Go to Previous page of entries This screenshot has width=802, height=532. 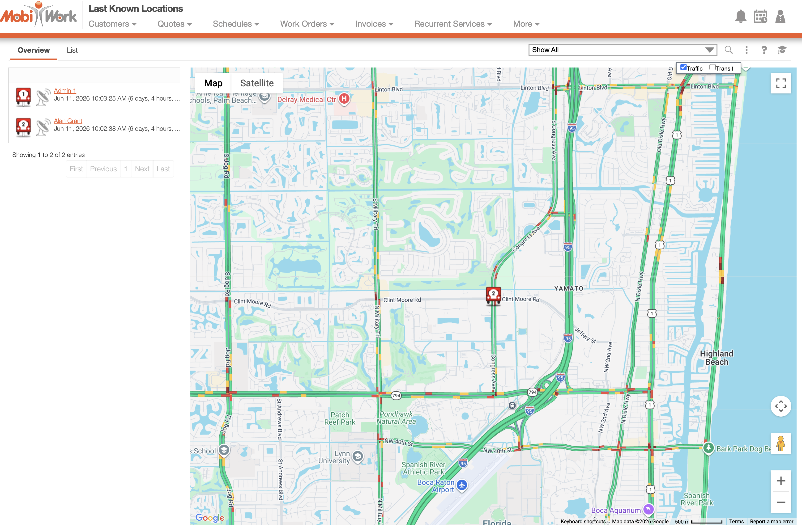[103, 169]
